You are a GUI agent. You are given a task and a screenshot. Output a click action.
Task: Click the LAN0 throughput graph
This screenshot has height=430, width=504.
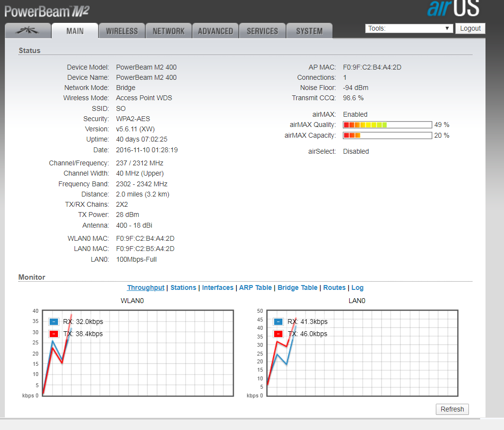point(362,353)
